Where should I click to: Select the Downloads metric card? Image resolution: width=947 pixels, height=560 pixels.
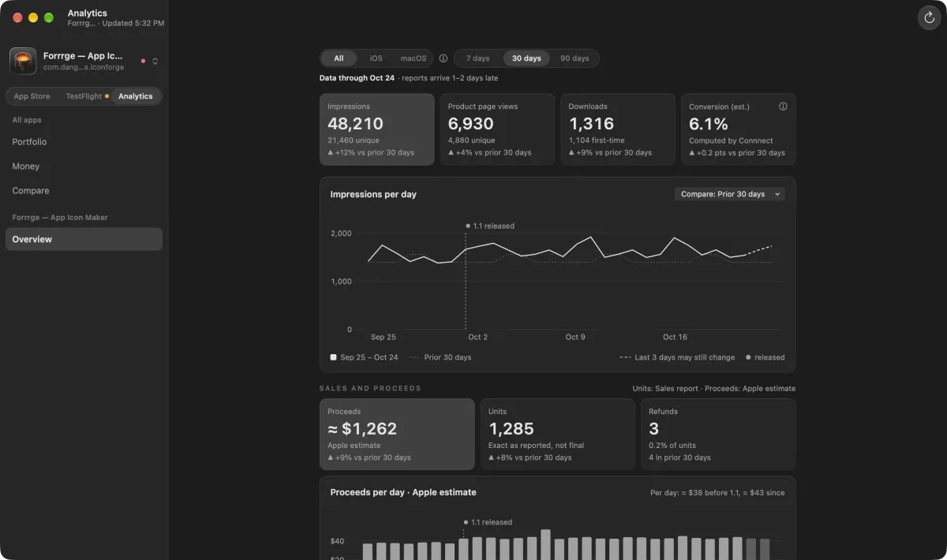coord(618,129)
